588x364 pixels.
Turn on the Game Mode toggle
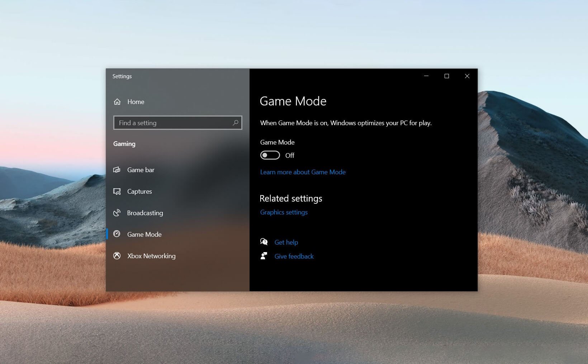[x=270, y=155]
